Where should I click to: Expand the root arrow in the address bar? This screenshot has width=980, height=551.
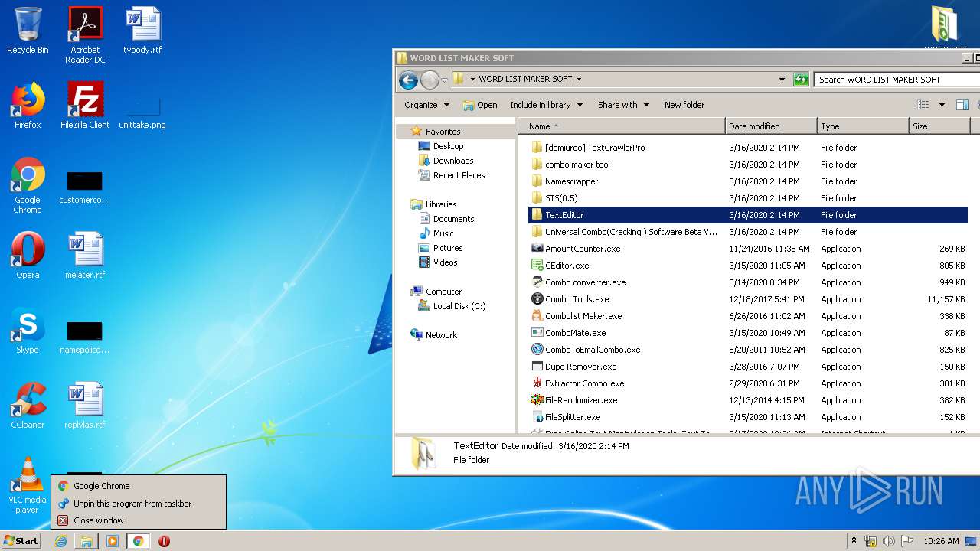pyautogui.click(x=472, y=79)
